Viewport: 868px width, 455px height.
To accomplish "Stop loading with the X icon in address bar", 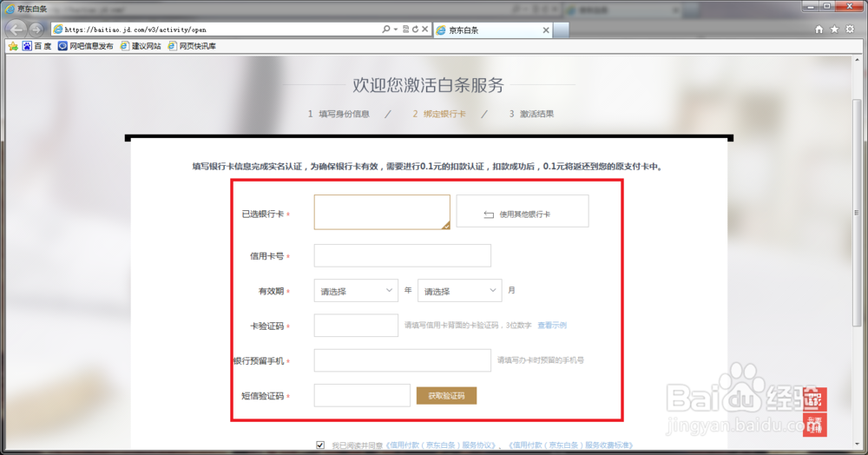I will pos(425,29).
